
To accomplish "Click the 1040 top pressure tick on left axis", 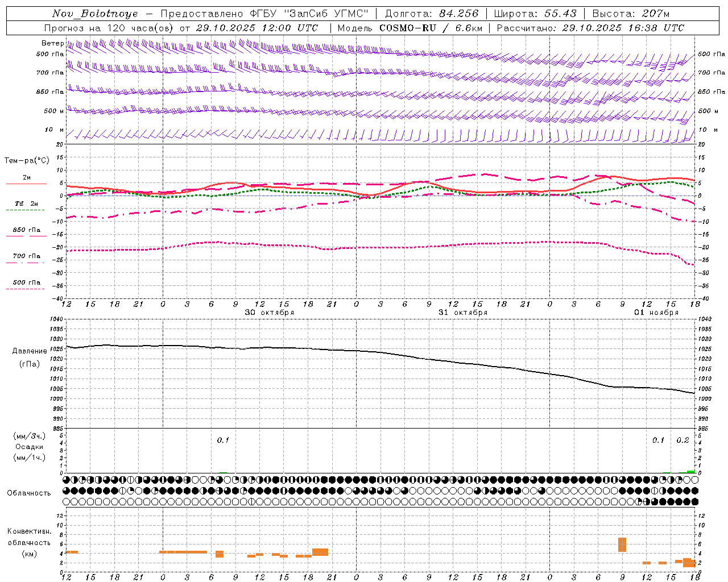I will [55, 319].
